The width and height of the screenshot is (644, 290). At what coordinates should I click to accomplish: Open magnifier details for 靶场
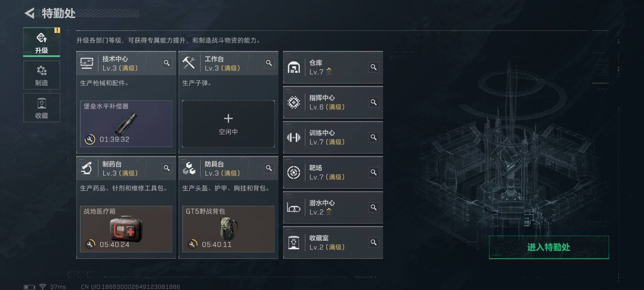373,172
